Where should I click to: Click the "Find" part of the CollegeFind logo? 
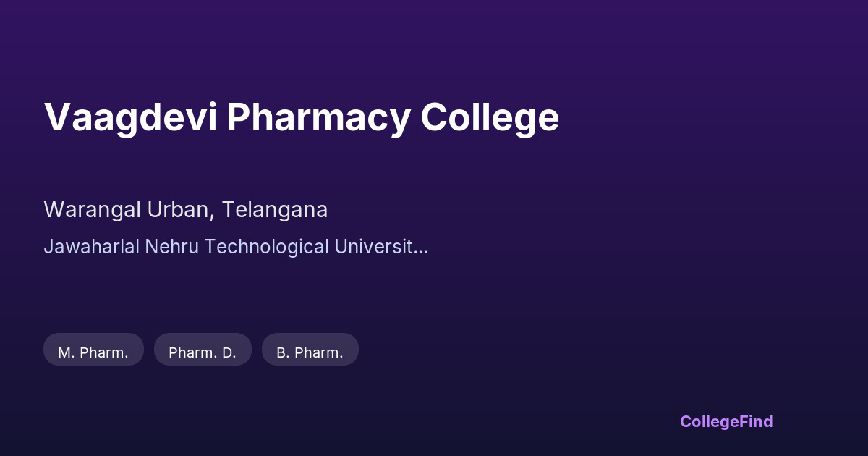tap(756, 422)
